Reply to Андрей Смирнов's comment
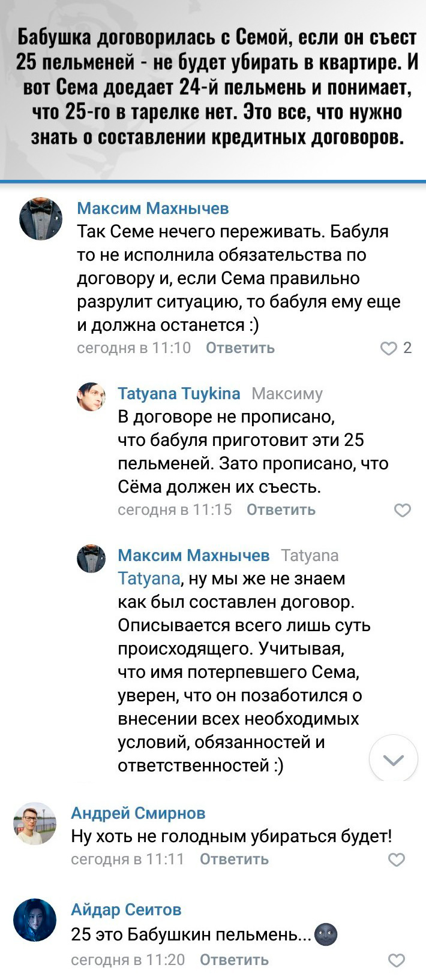 point(234,860)
